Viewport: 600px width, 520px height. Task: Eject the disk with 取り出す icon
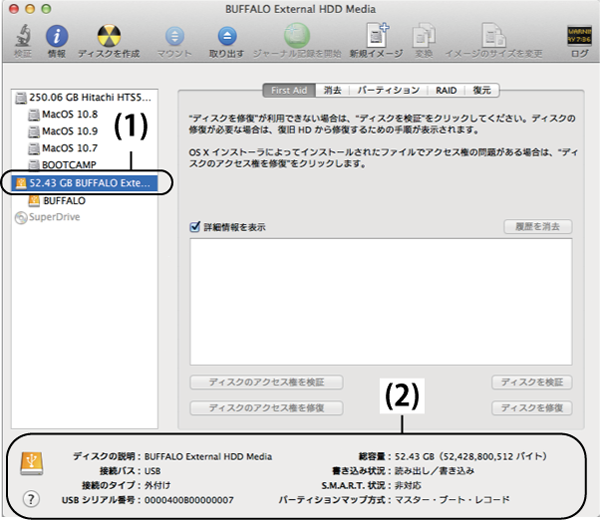click(227, 36)
